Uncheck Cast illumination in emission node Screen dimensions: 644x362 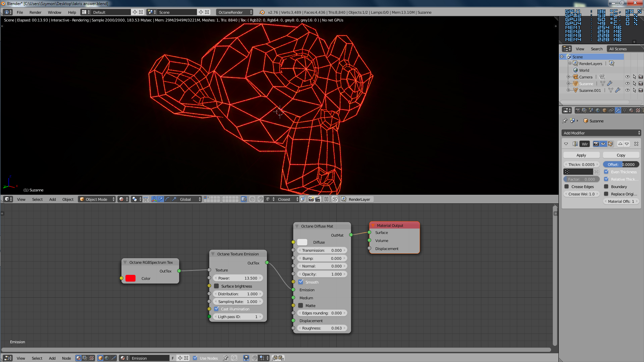[x=216, y=309]
